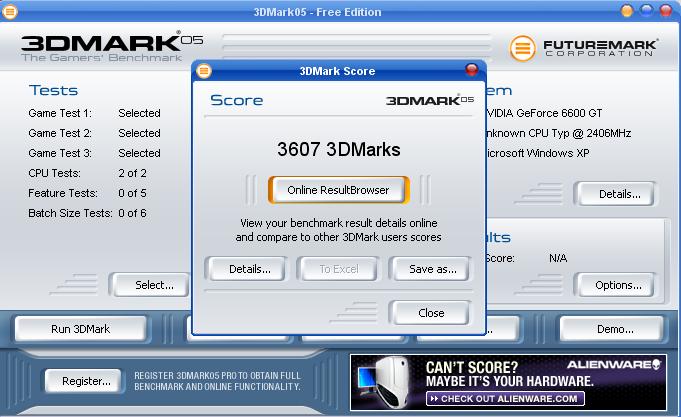This screenshot has height=417, width=681.
Task: Click Game Test 2 label
Action: coord(60,133)
